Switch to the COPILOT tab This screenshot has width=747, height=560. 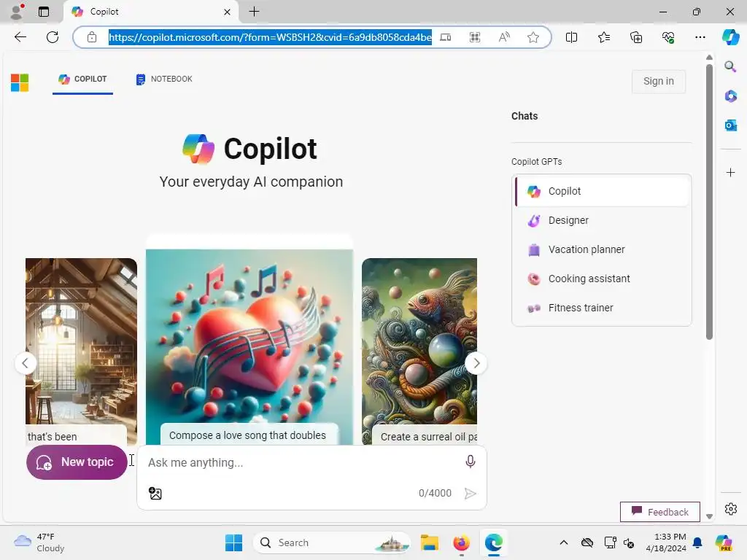pyautogui.click(x=82, y=79)
